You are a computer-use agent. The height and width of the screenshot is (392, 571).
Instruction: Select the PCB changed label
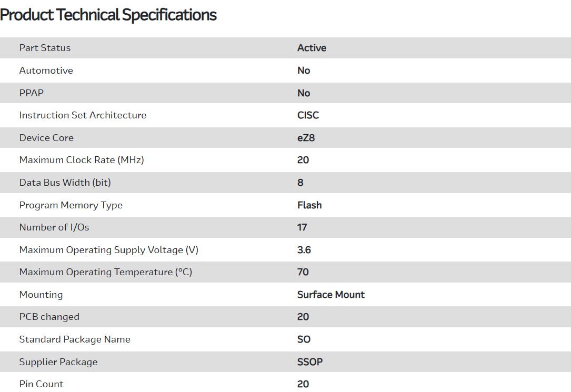[49, 317]
